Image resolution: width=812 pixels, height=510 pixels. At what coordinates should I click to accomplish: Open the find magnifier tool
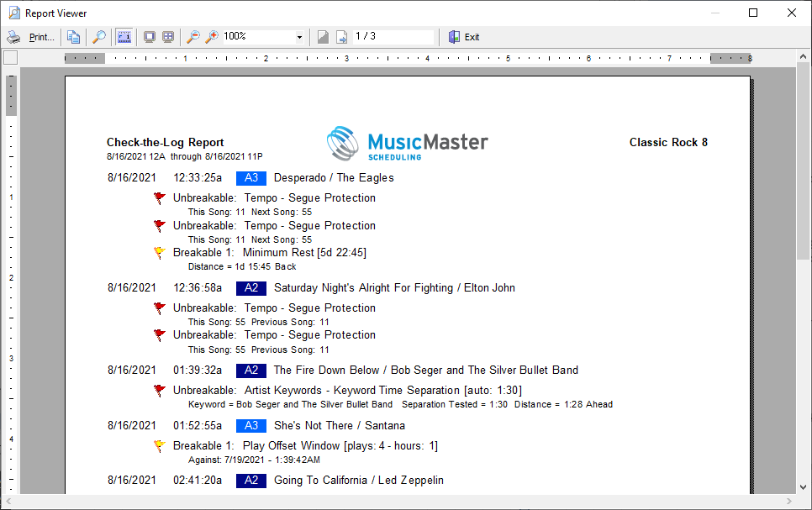(x=98, y=37)
